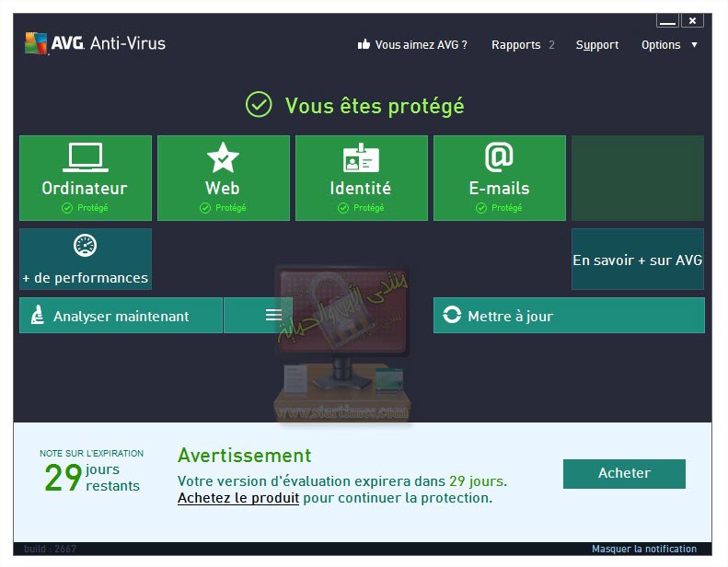Click the microscope scan icon

pos(37,315)
